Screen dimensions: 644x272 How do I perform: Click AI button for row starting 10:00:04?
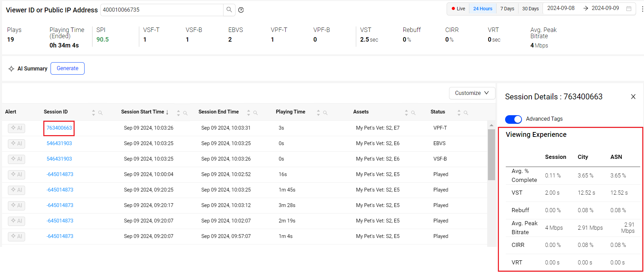tap(17, 175)
